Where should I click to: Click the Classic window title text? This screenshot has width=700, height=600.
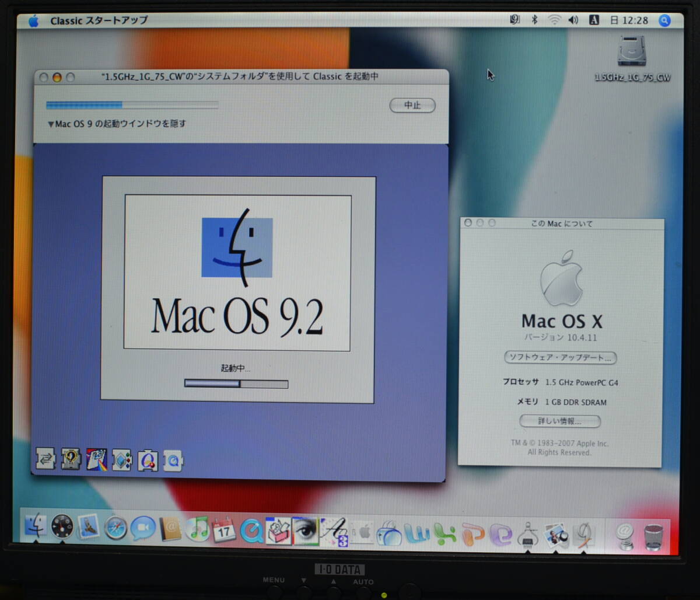[240, 76]
